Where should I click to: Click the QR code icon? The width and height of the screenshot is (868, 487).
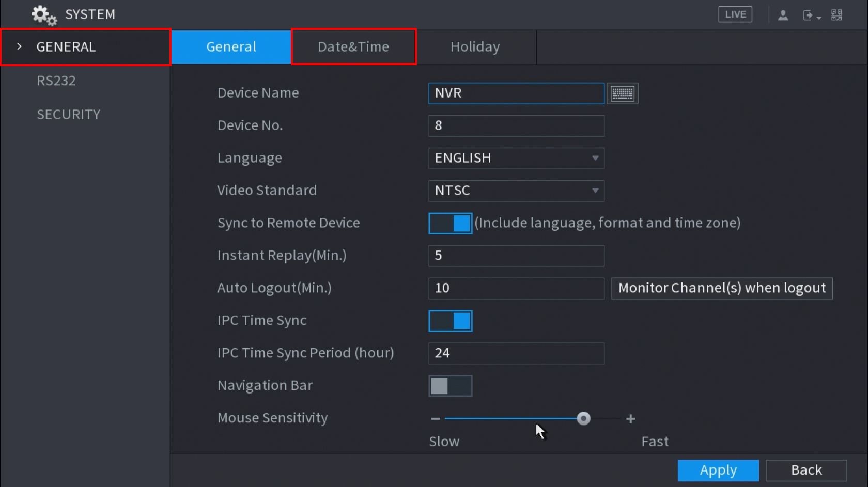coord(836,15)
